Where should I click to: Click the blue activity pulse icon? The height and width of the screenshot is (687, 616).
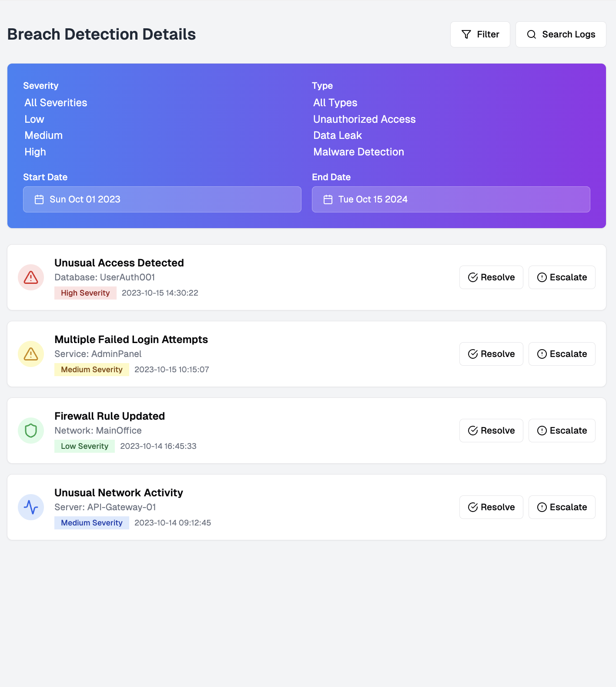coord(31,507)
